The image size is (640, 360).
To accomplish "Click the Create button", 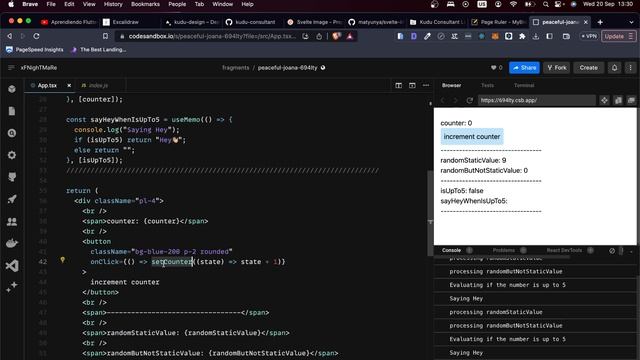I will coord(588,68).
